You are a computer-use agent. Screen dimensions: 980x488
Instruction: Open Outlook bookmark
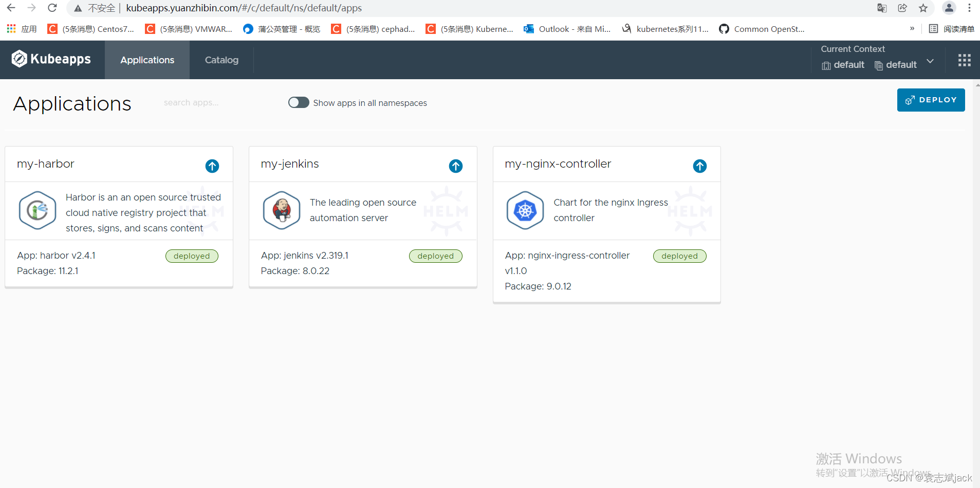[567, 29]
